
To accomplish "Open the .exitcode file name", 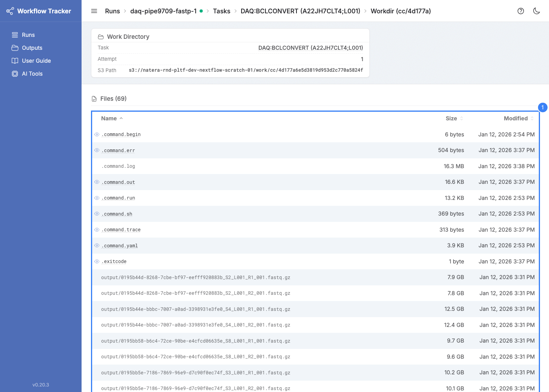I will 114,261.
